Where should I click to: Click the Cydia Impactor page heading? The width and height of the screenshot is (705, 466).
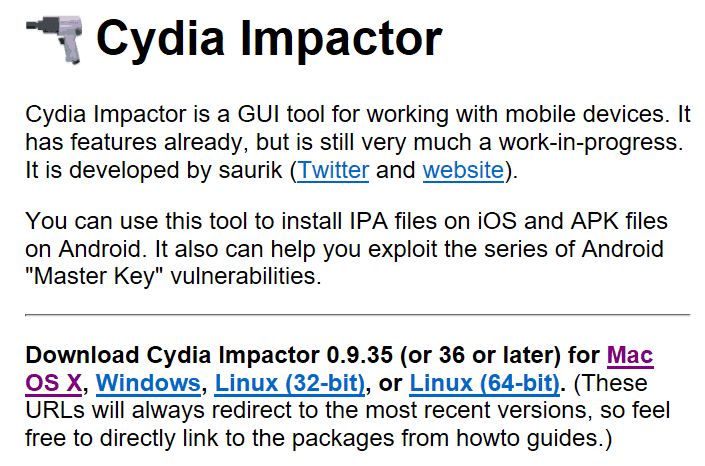point(269,39)
